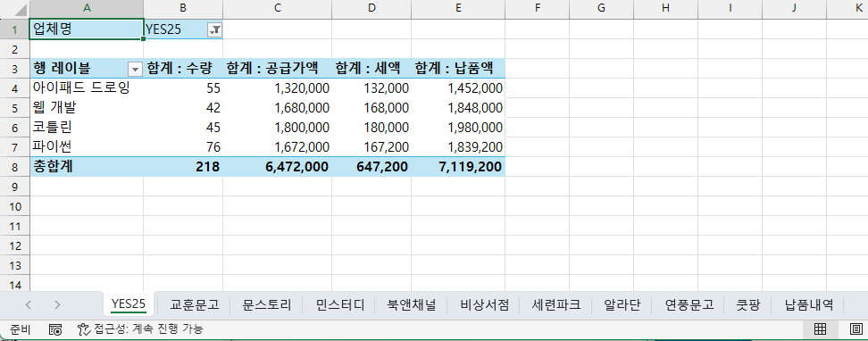Open the 납품내역 sheet tab

[809, 304]
